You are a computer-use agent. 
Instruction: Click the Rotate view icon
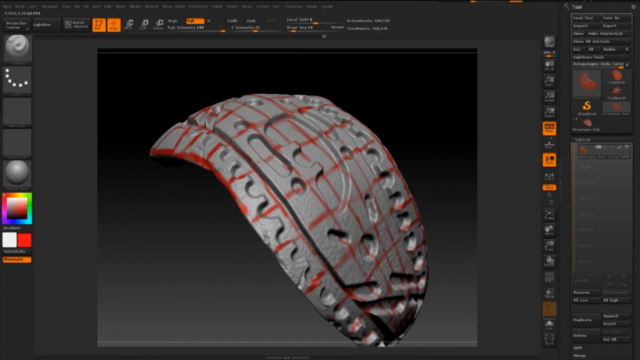tap(549, 261)
